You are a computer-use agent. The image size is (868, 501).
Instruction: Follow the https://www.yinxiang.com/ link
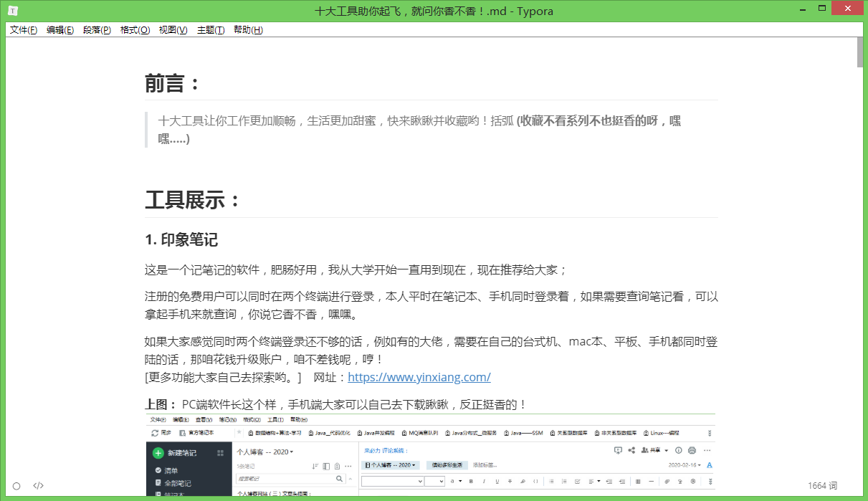419,377
